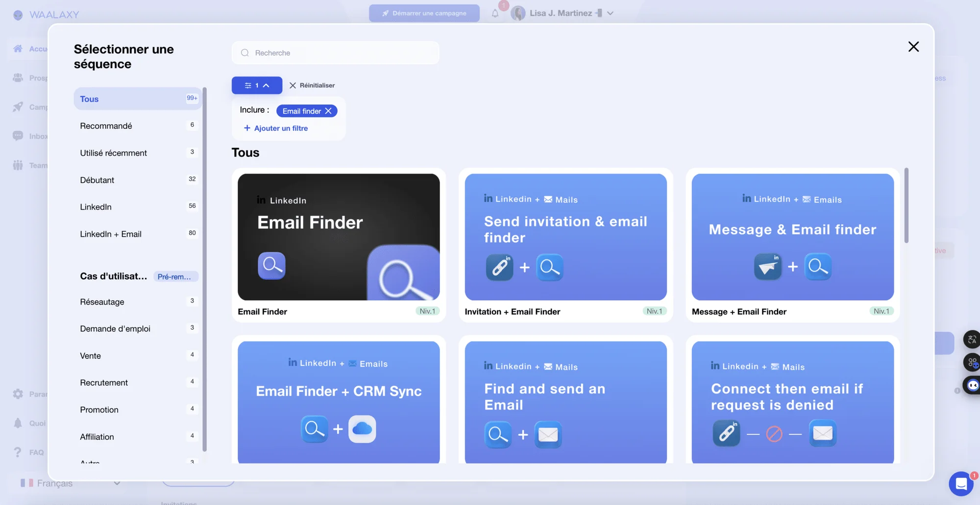Click the Inbox chat sidebar icon

(x=18, y=136)
